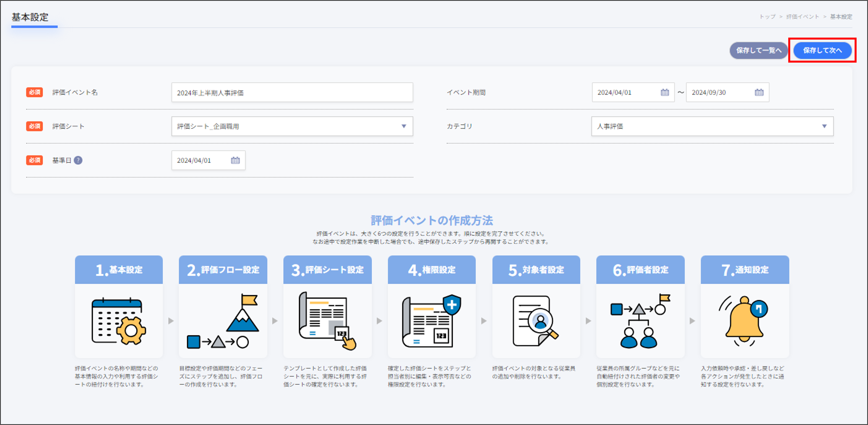Click the 保存して次へ button

coord(822,51)
